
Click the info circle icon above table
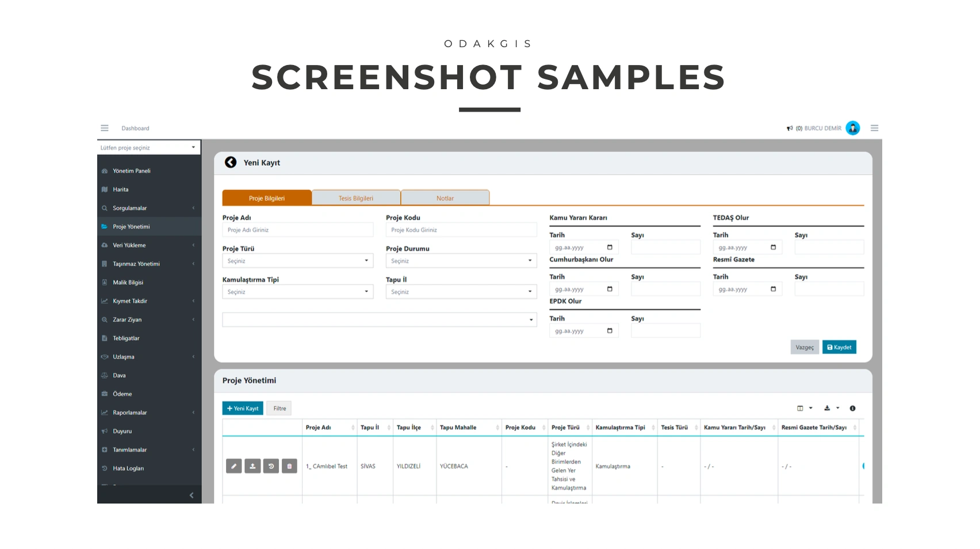click(852, 409)
